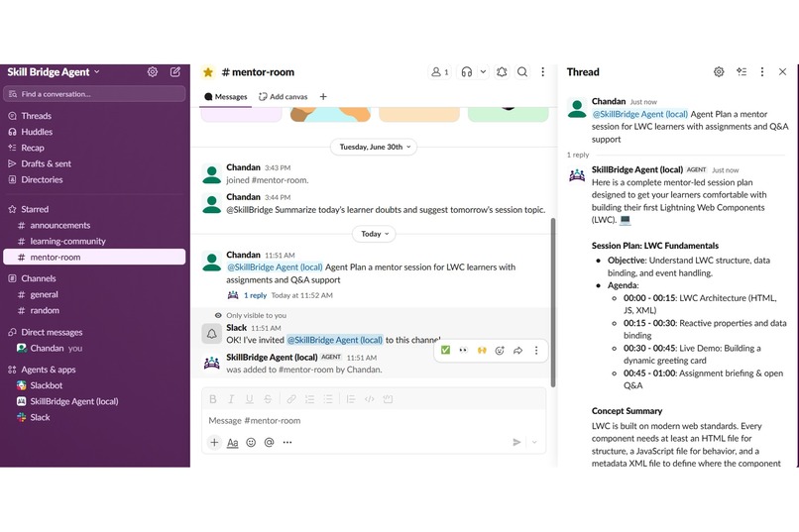Open huddle options dropdown arrow

click(x=483, y=71)
